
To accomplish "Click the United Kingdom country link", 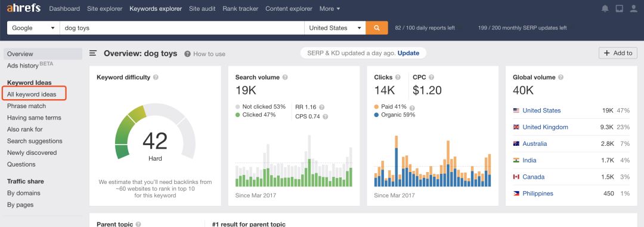I will tap(545, 127).
